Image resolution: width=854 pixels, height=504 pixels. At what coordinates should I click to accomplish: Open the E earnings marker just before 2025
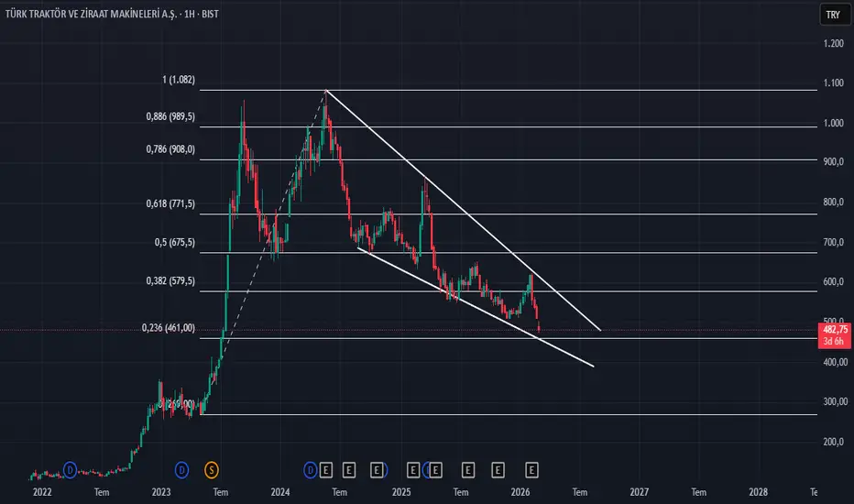click(377, 470)
